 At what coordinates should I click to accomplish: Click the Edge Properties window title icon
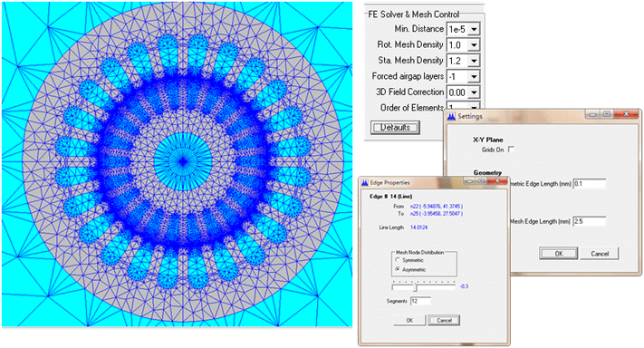click(x=364, y=183)
